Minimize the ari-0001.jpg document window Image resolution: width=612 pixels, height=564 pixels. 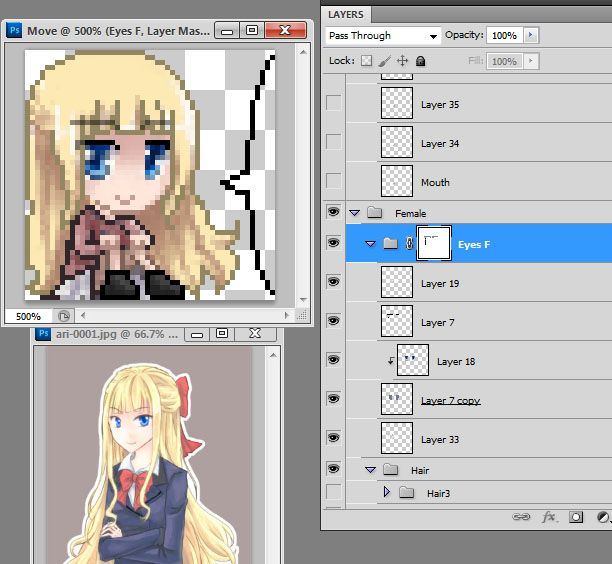197,334
